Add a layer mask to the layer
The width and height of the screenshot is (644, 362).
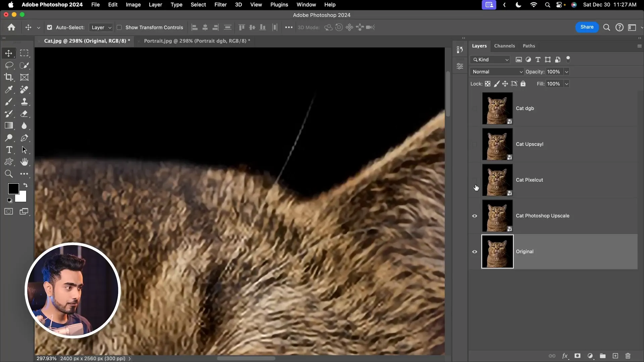pyautogui.click(x=577, y=356)
